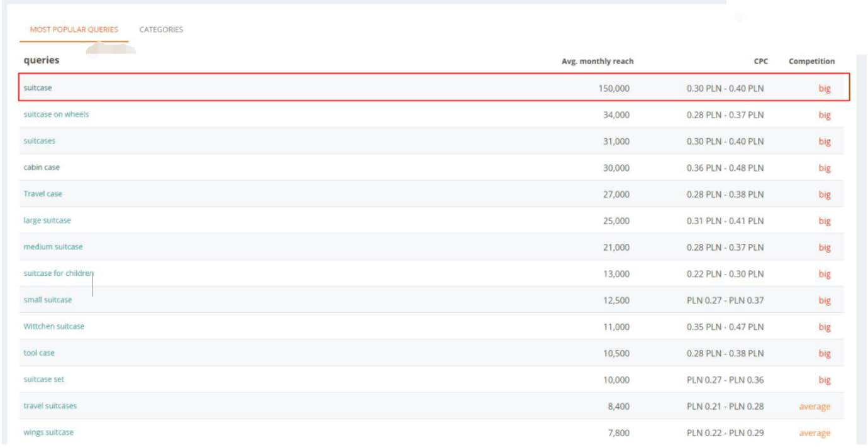
Task: Click 'big' competition in cabin case row
Action: [x=825, y=168]
